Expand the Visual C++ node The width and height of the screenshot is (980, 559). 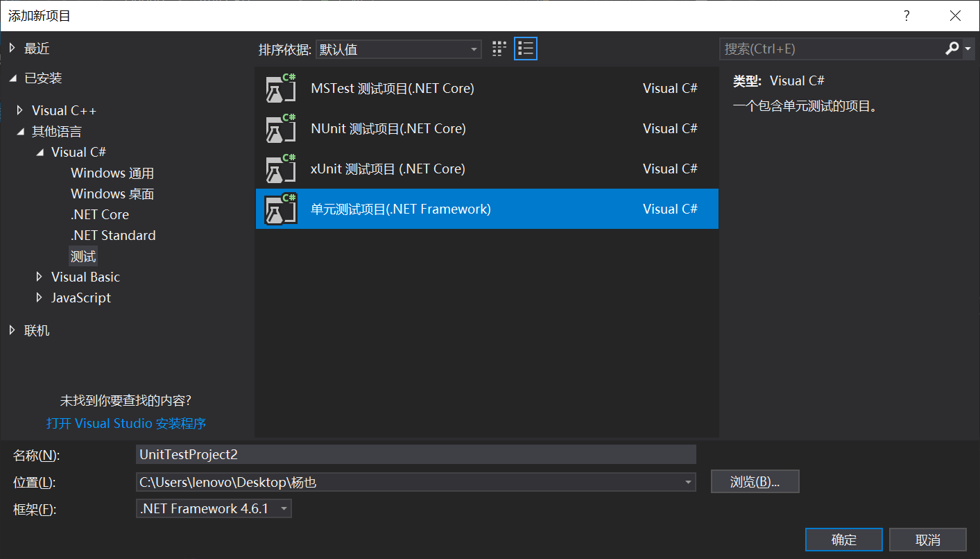(20, 110)
